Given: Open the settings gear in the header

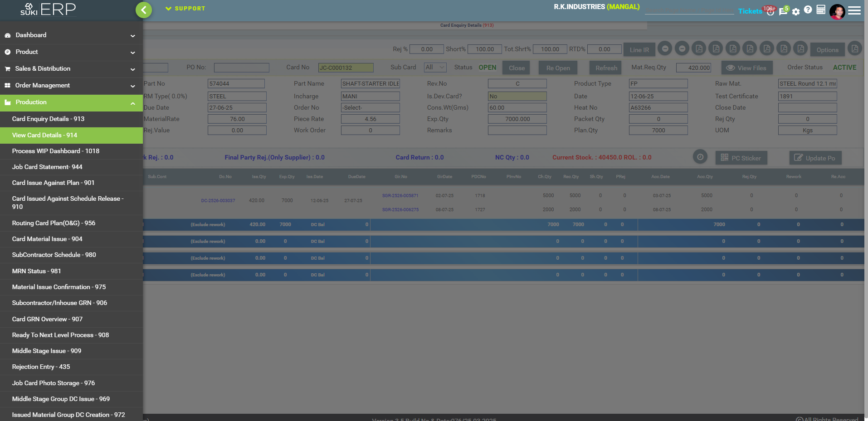Looking at the screenshot, I should tap(796, 11).
